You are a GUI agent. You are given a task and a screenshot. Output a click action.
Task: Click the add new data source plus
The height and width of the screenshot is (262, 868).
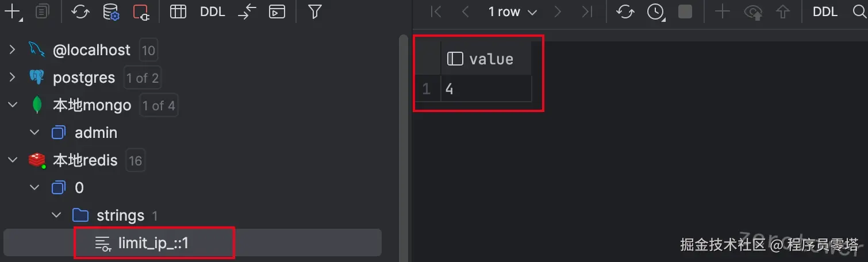[x=11, y=11]
